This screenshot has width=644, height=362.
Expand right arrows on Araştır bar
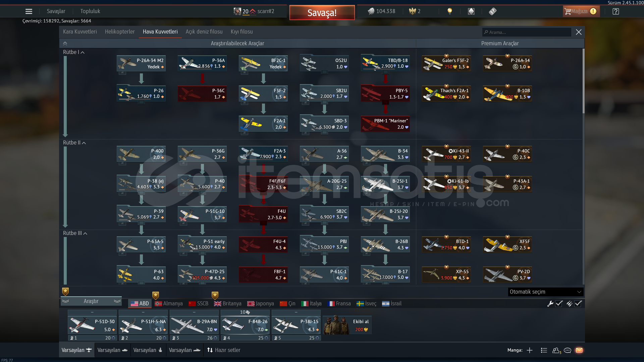pos(117,301)
